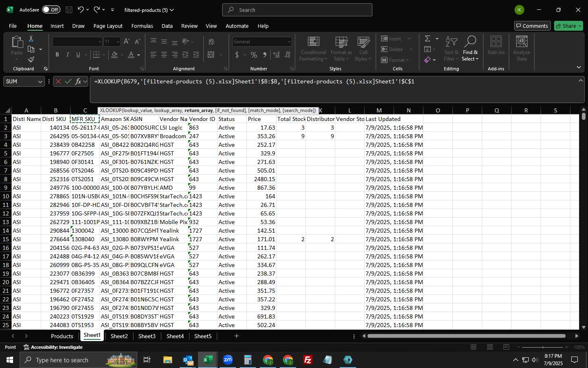The width and height of the screenshot is (588, 368).
Task: Click the Redo arrow icon
Action: click(x=97, y=10)
